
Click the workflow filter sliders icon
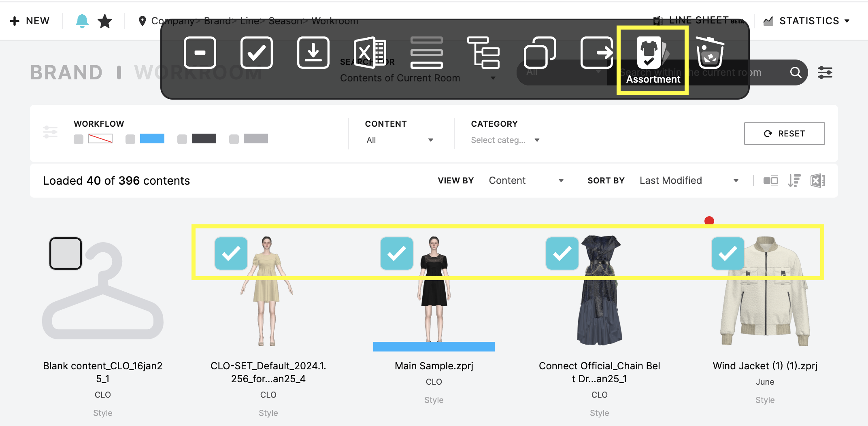pyautogui.click(x=50, y=132)
